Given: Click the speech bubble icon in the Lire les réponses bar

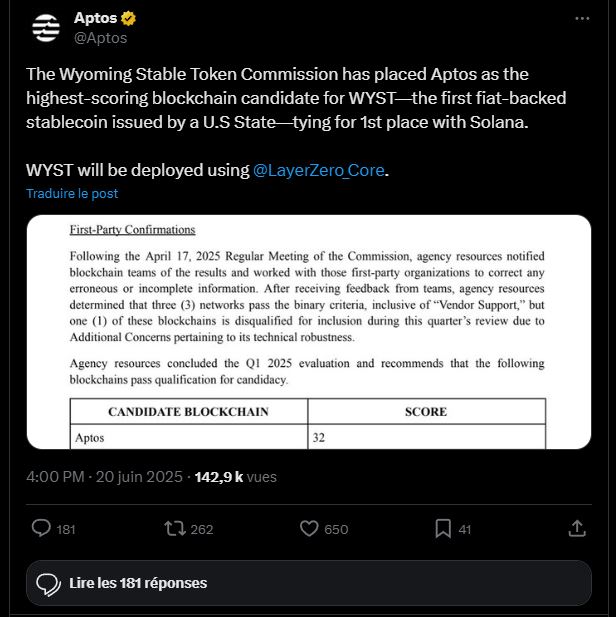Looking at the screenshot, I should [x=48, y=583].
